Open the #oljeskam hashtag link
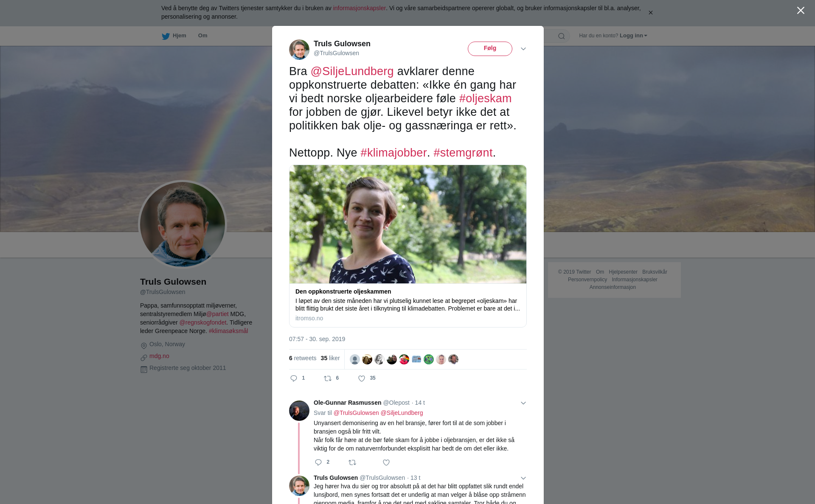The height and width of the screenshot is (504, 815). point(485,98)
